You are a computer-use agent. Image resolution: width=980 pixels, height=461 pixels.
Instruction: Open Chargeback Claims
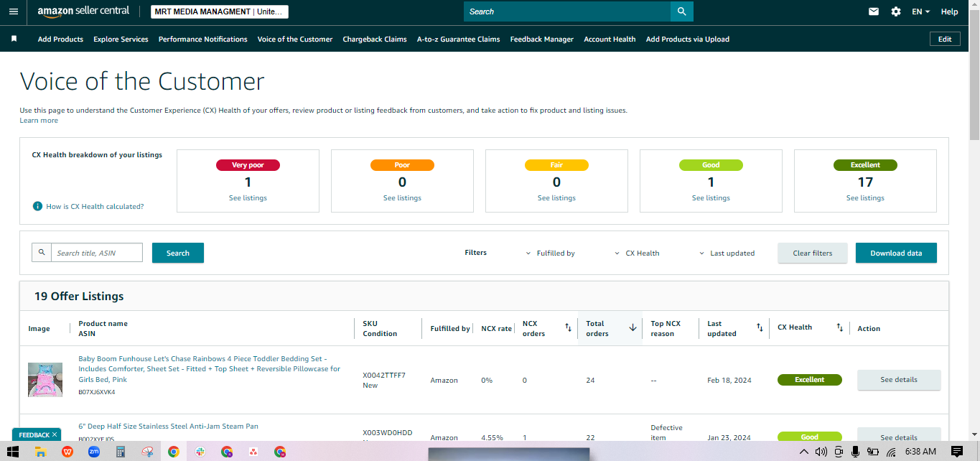tap(375, 39)
